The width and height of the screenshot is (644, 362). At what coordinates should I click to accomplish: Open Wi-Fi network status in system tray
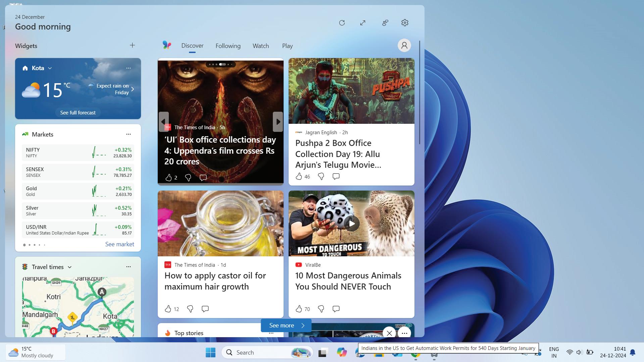pos(569,352)
